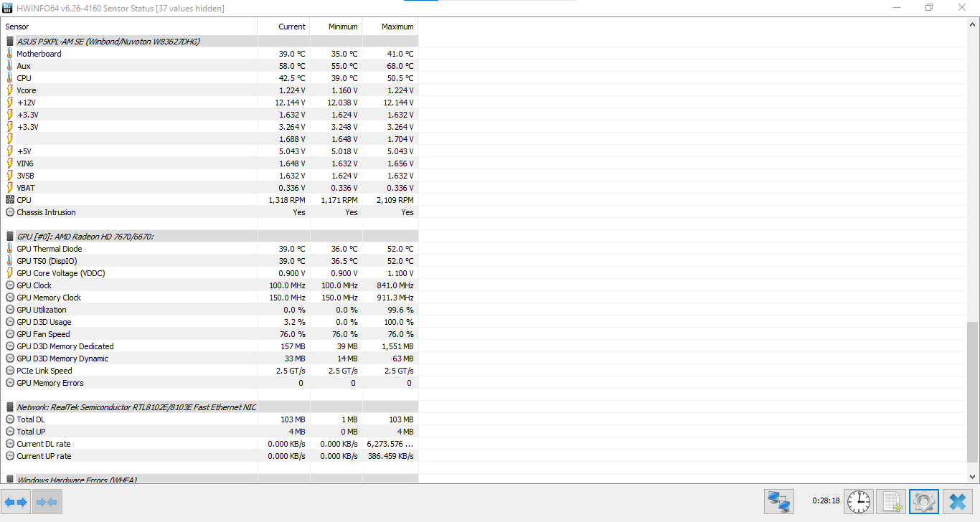Click the lightning bolt icon beside +12V
Image resolution: width=980 pixels, height=522 pixels.
pyautogui.click(x=10, y=103)
